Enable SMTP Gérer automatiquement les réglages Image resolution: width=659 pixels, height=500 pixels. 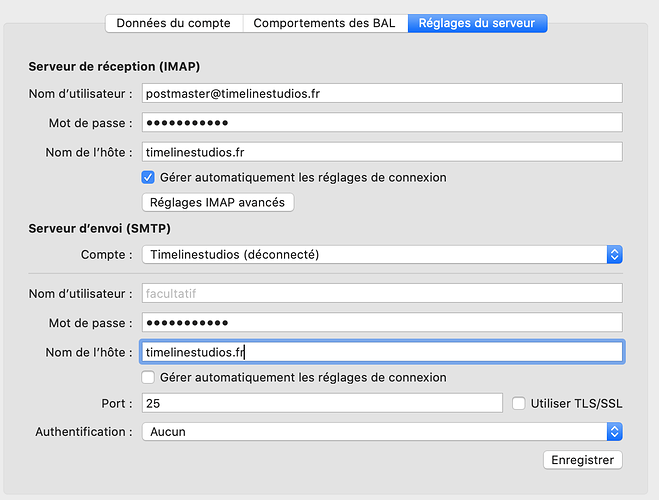148,377
